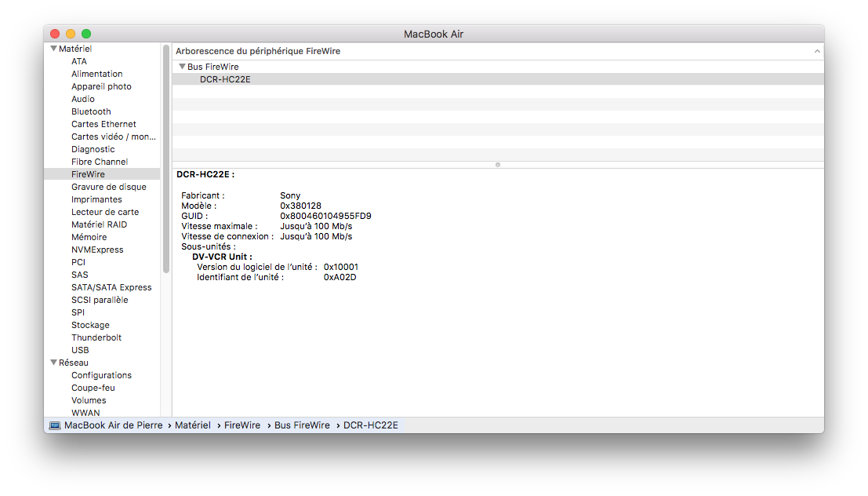Click the GUID value 0x800460104955FD9
The height and width of the screenshot is (496, 868).
tap(325, 216)
